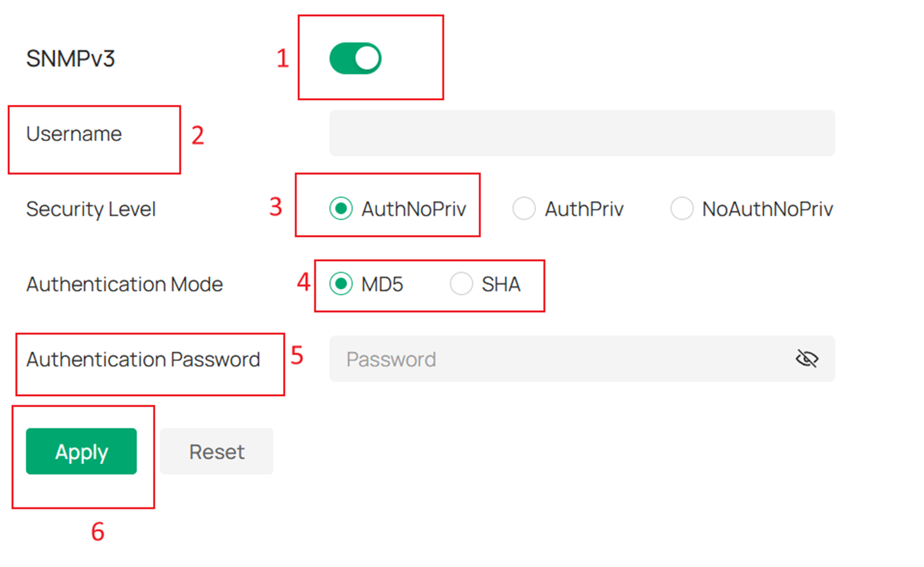The width and height of the screenshot is (924, 567).
Task: Toggle the SNMPv3 switch
Action: [x=355, y=57]
